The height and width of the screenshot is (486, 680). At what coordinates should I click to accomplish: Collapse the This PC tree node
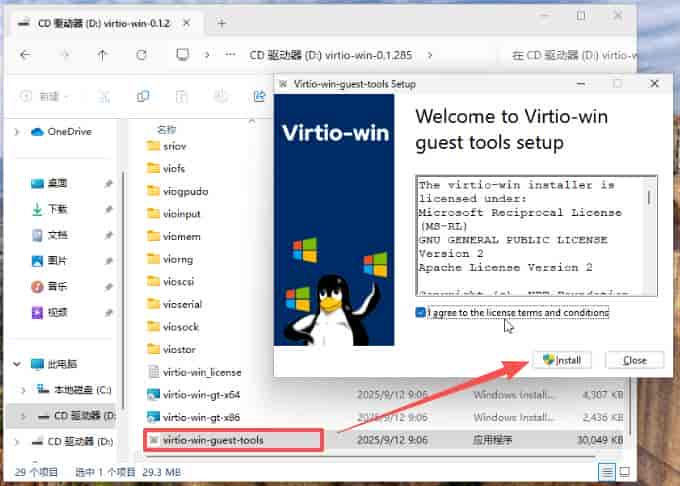pyautogui.click(x=16, y=364)
